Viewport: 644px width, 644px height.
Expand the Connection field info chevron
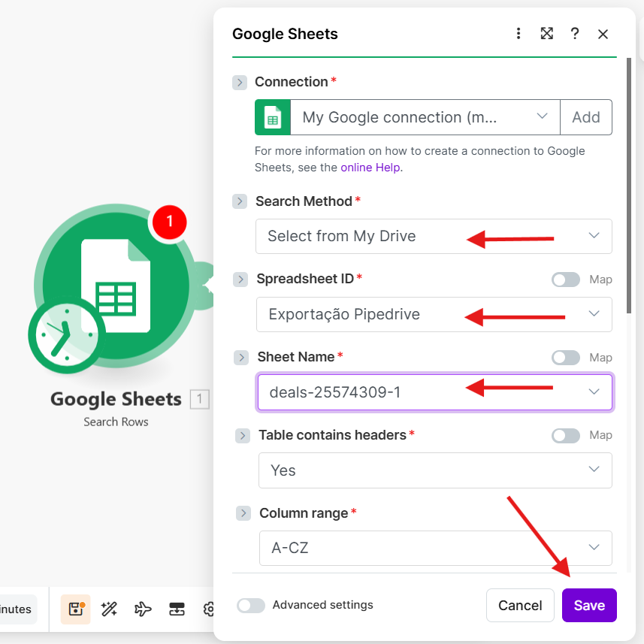pyautogui.click(x=240, y=82)
